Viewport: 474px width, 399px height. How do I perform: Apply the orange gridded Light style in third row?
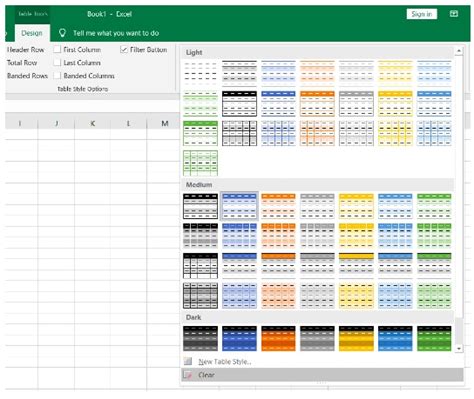(x=317, y=133)
